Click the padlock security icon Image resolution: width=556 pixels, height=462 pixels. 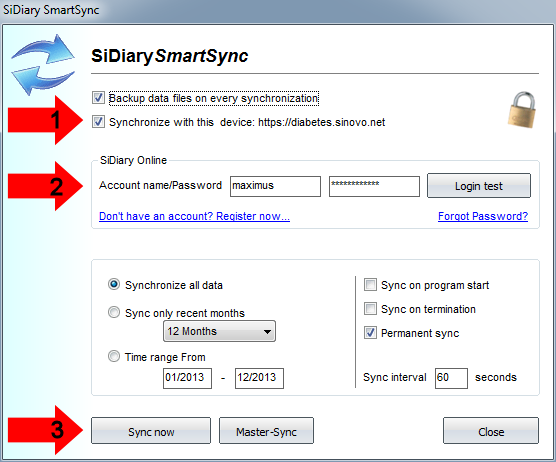coord(521,109)
